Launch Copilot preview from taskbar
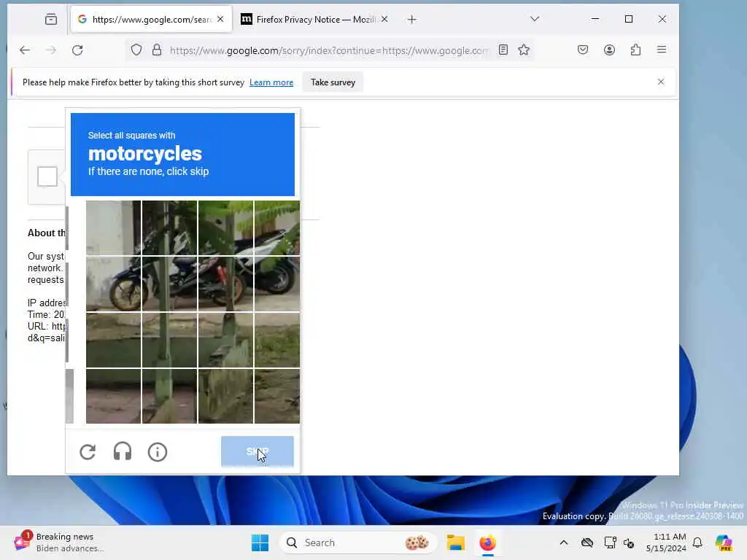This screenshot has height=560, width=747. click(724, 542)
